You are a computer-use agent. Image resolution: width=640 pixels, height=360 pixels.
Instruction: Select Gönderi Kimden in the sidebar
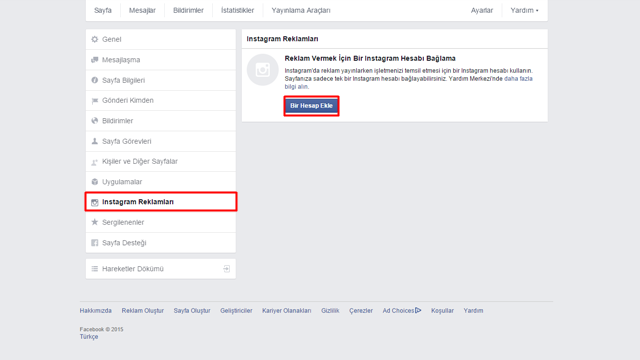[161, 100]
